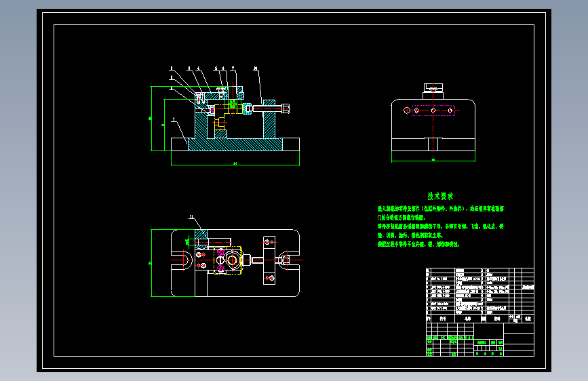Image resolution: width=588 pixels, height=381 pixels.
Task: Click the 技术要求 heading text
Action: (x=440, y=196)
